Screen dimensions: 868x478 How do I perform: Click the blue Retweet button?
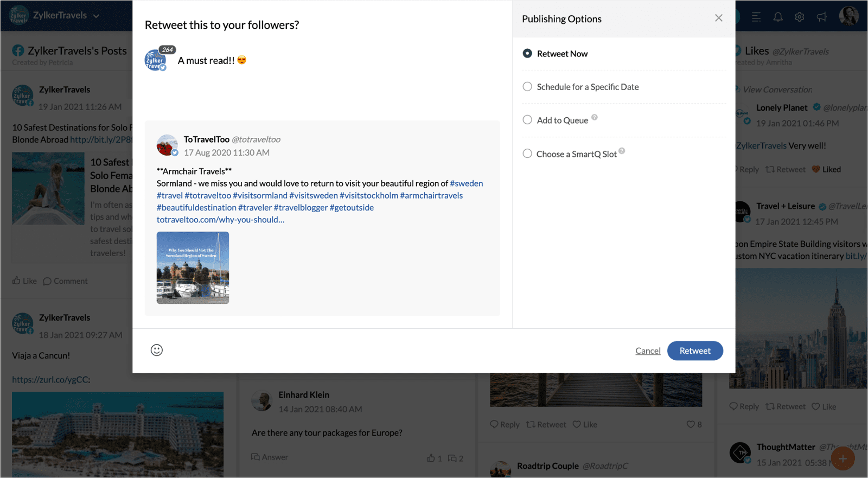694,350
